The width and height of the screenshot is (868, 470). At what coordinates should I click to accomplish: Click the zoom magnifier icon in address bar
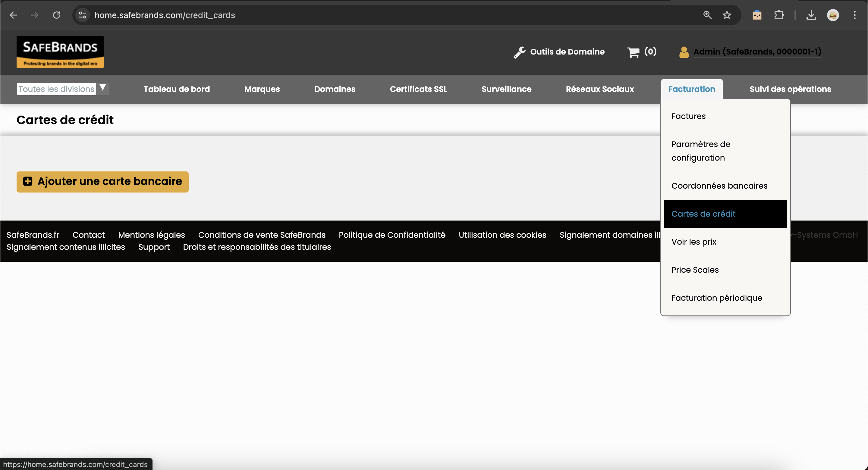707,15
